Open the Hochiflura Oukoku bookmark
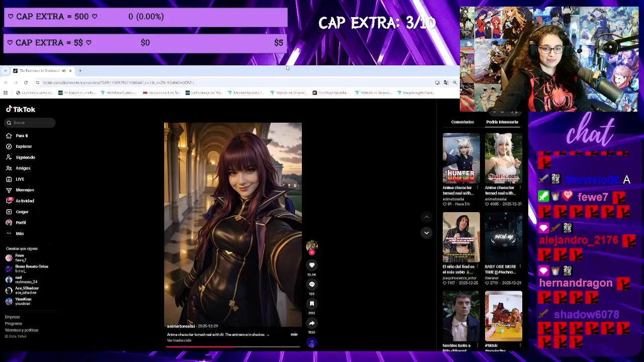 [x=119, y=93]
